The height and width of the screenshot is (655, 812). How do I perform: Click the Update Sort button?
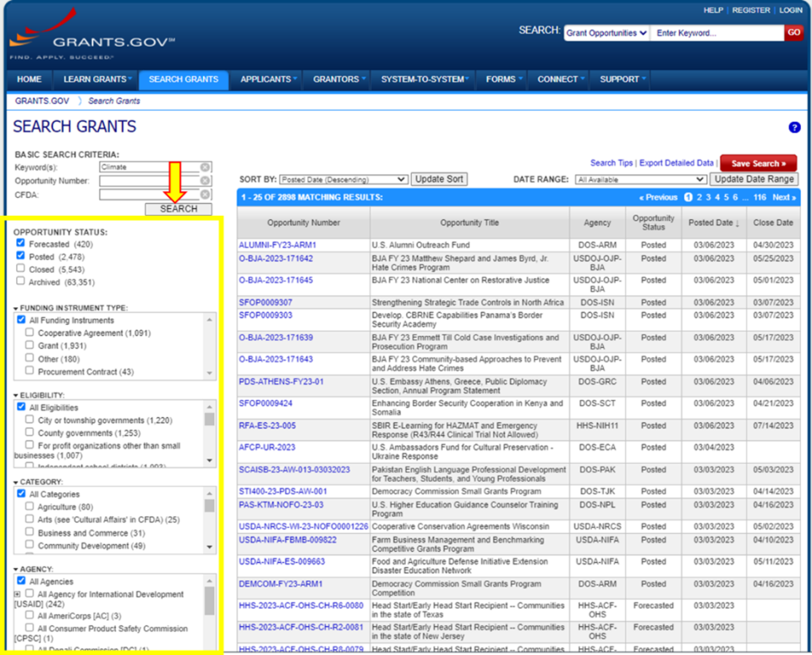click(x=439, y=179)
